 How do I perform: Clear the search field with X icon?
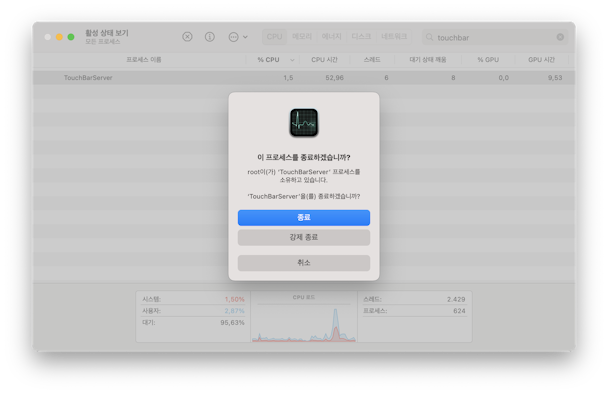[x=560, y=37]
